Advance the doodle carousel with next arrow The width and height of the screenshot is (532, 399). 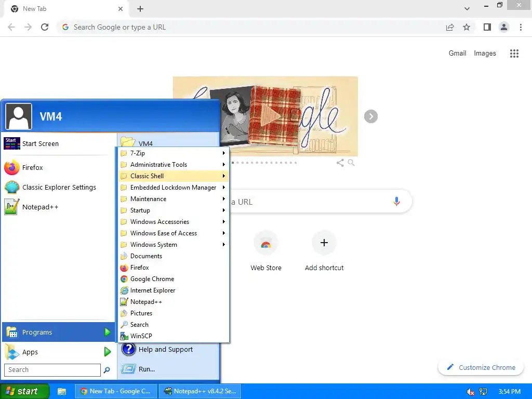point(371,116)
